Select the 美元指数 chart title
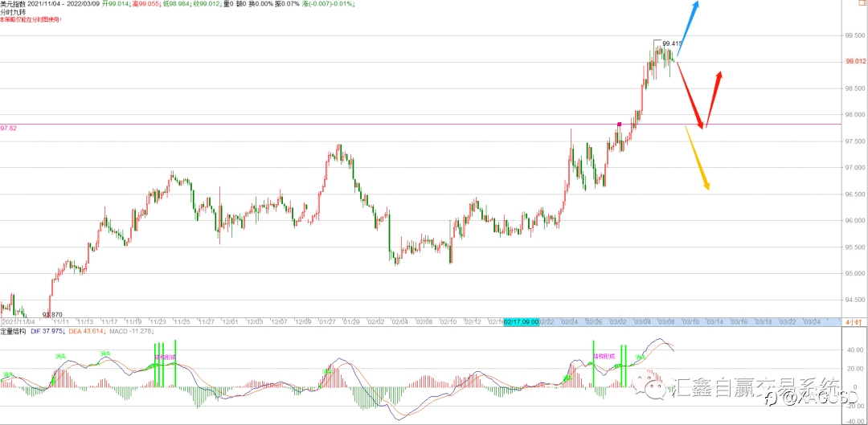This screenshot has height=425, width=868. tap(13, 4)
